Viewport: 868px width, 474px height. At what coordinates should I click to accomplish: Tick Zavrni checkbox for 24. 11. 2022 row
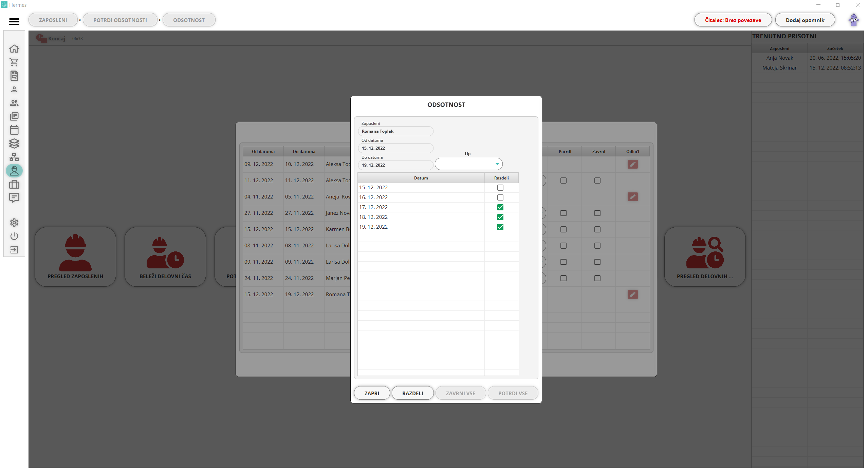(x=597, y=278)
